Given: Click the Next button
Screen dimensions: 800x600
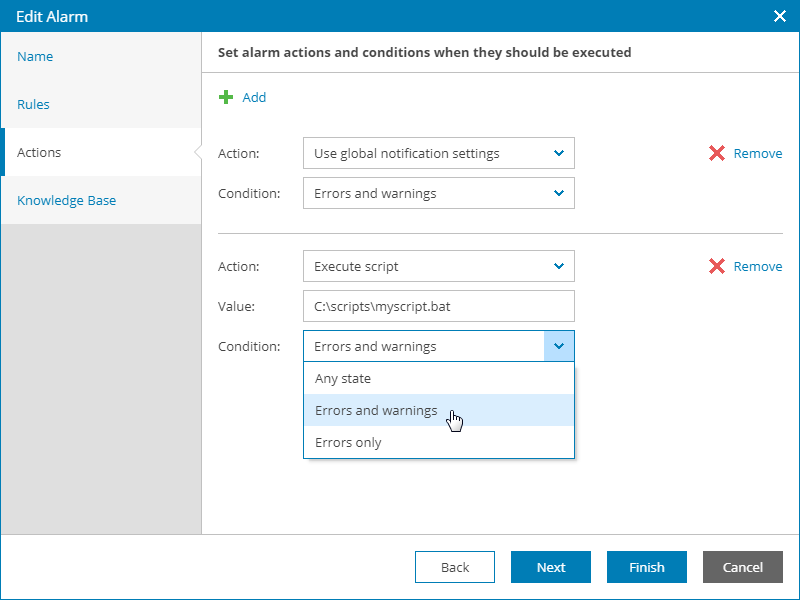Looking at the screenshot, I should click(x=551, y=567).
